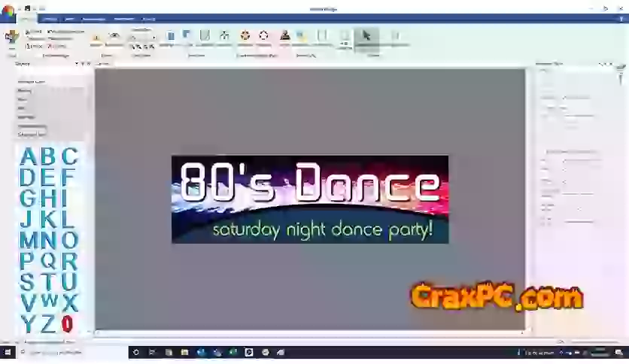Open the Windows Start menu
The width and height of the screenshot is (629, 364).
coord(8,353)
